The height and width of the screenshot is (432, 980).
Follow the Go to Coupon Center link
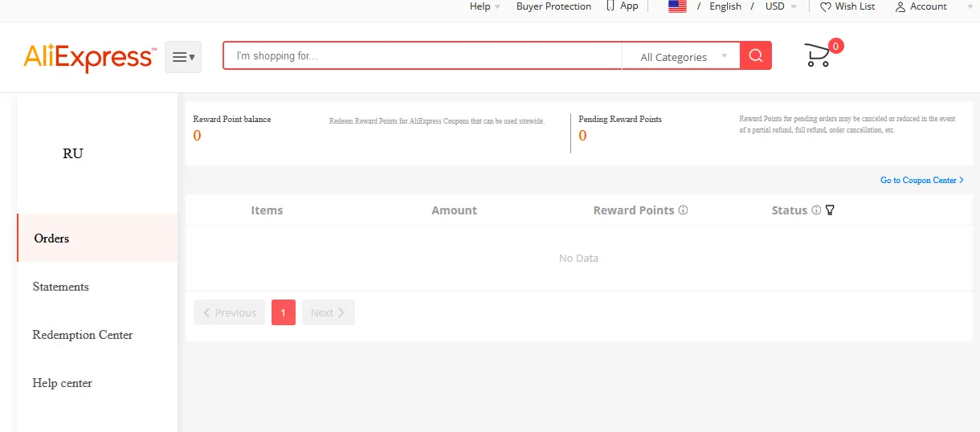[922, 180]
